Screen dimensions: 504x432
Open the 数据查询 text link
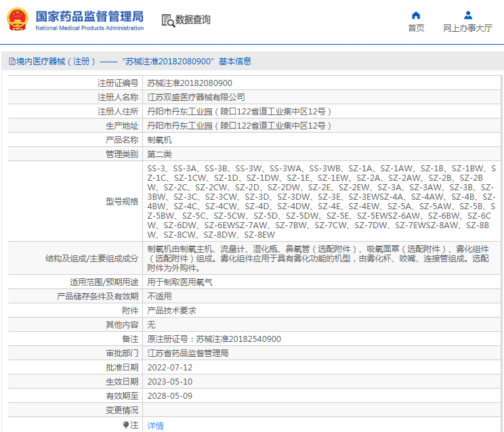point(193,20)
